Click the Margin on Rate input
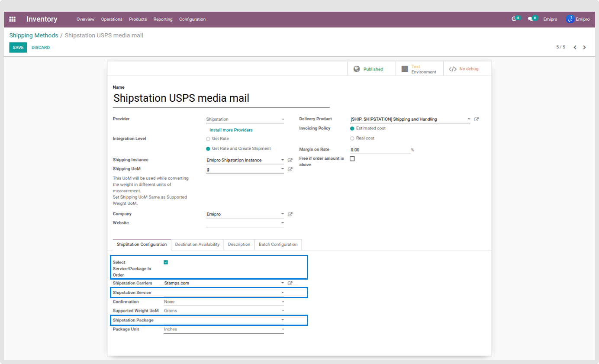 pos(380,150)
